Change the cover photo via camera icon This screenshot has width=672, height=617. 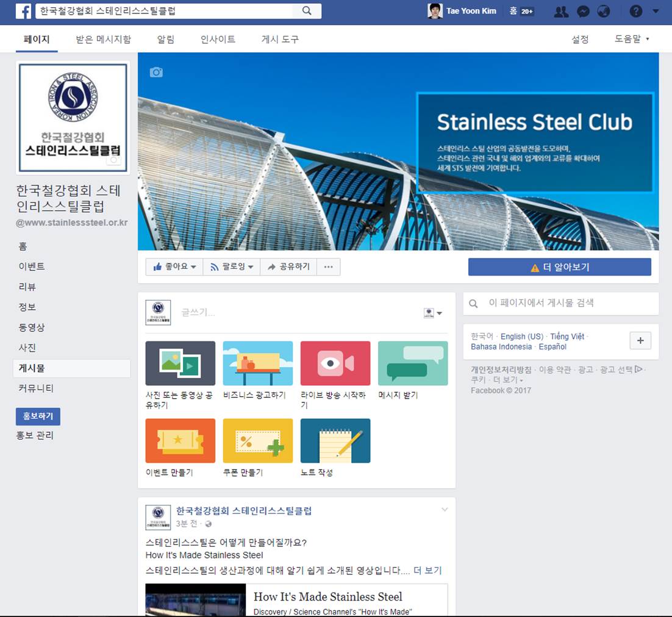coord(157,72)
